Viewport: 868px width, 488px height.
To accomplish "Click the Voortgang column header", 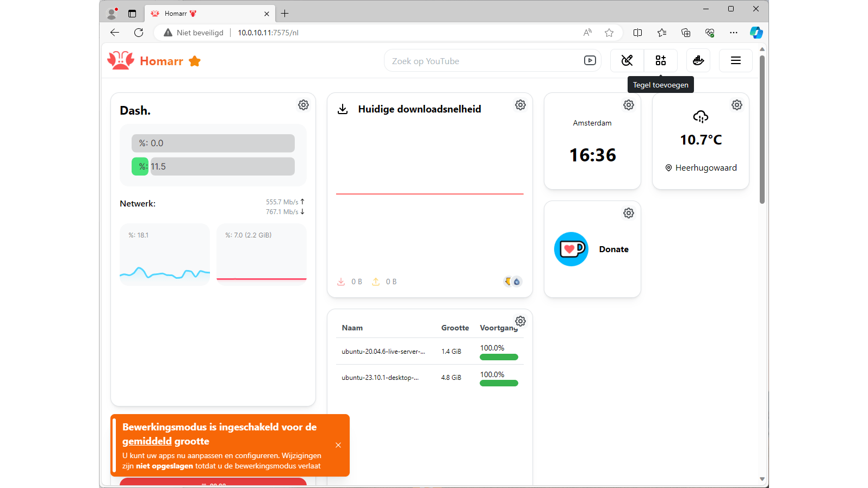I will click(499, 328).
